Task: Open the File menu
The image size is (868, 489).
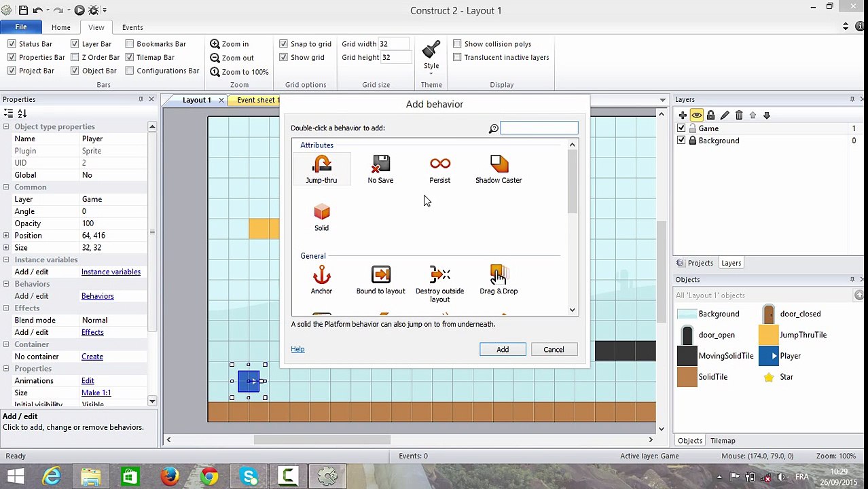Action: pos(20,27)
